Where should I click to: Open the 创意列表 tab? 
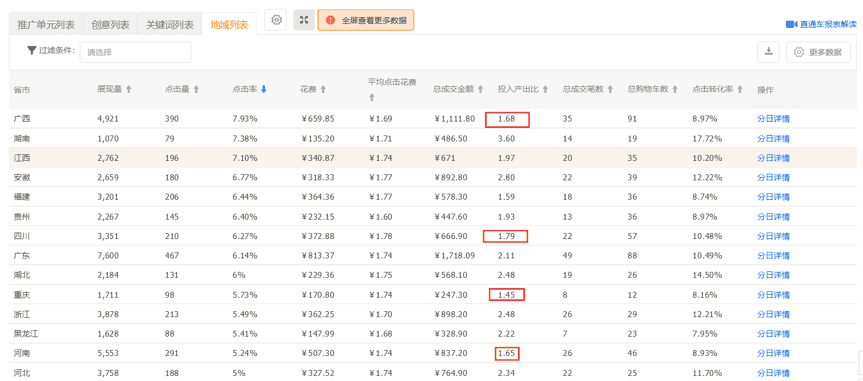tap(110, 25)
